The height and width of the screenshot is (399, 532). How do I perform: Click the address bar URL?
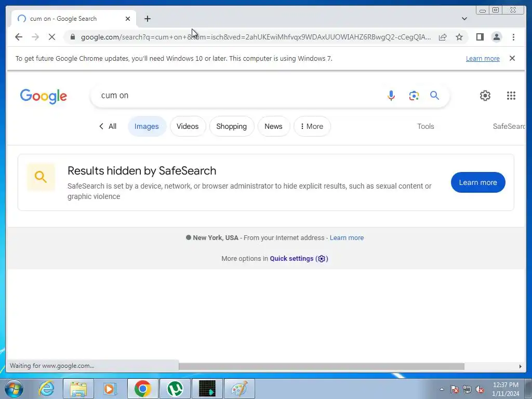coord(256,37)
